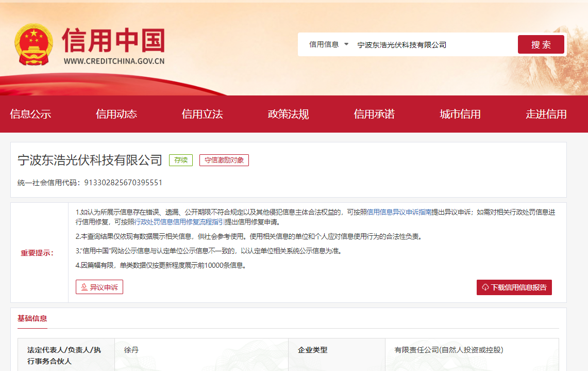This screenshot has width=588, height=371.
Task: Click the 异议申诉 button
Action: click(x=99, y=287)
